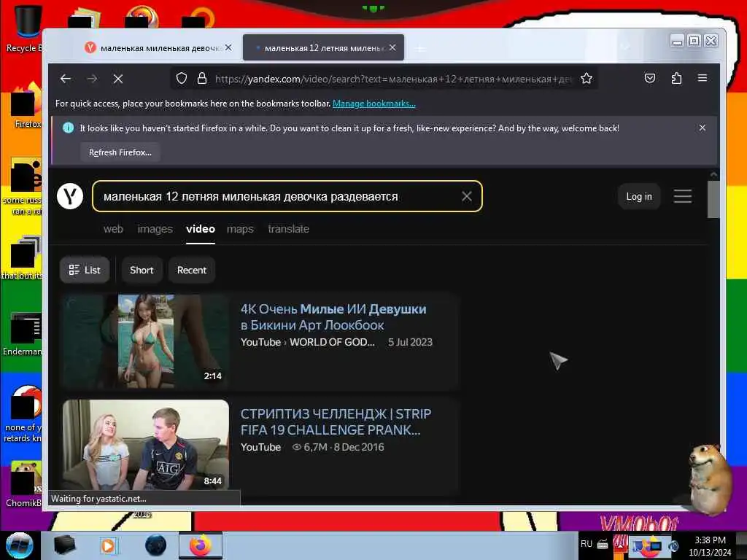The width and height of the screenshot is (747, 560).
Task: Expand the list all tabs chevron
Action: (626, 47)
